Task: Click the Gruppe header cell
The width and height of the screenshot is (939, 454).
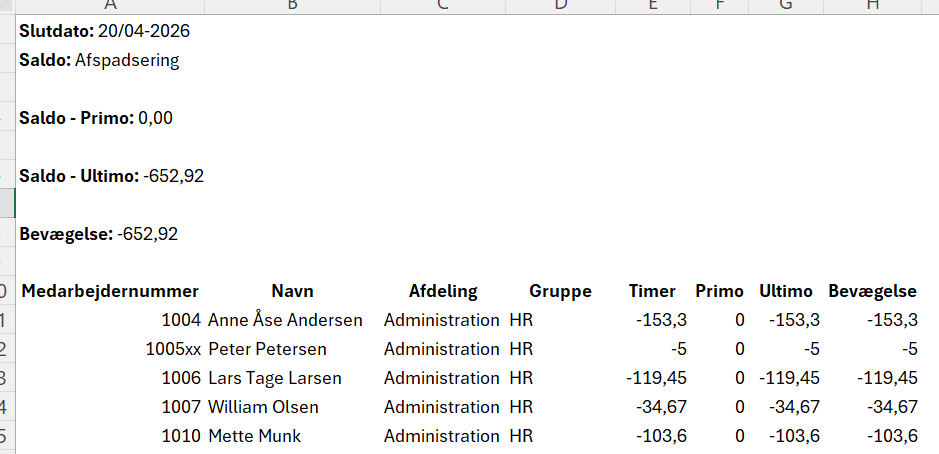Action: [x=560, y=292]
